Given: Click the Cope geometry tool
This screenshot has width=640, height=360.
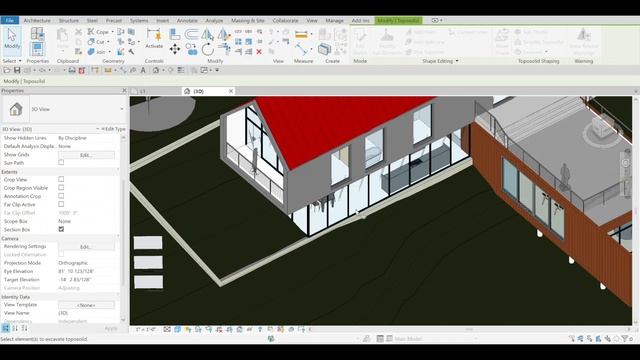Looking at the screenshot, I should pyautogui.click(x=98, y=31).
